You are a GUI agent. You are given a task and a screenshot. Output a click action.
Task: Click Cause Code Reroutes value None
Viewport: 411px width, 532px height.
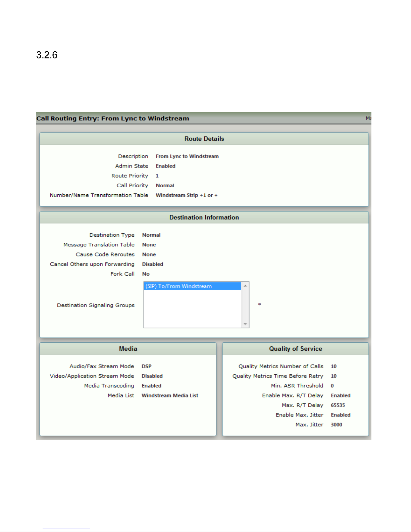tap(149, 255)
